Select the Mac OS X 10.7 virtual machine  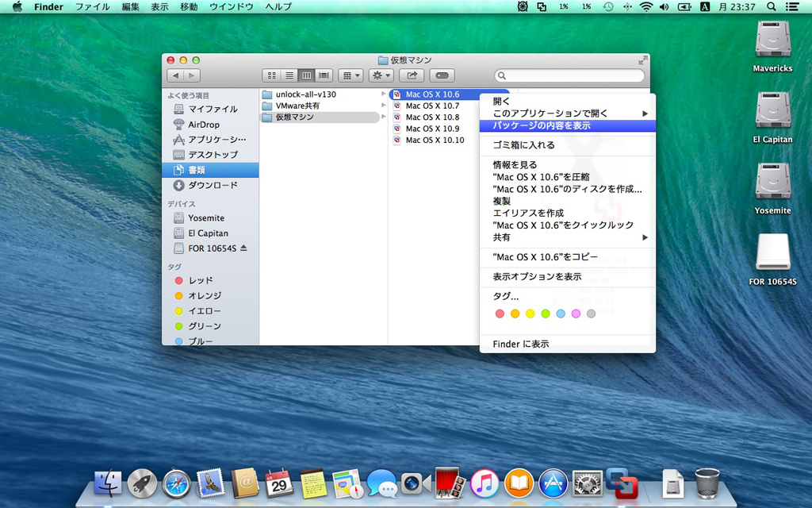click(432, 106)
